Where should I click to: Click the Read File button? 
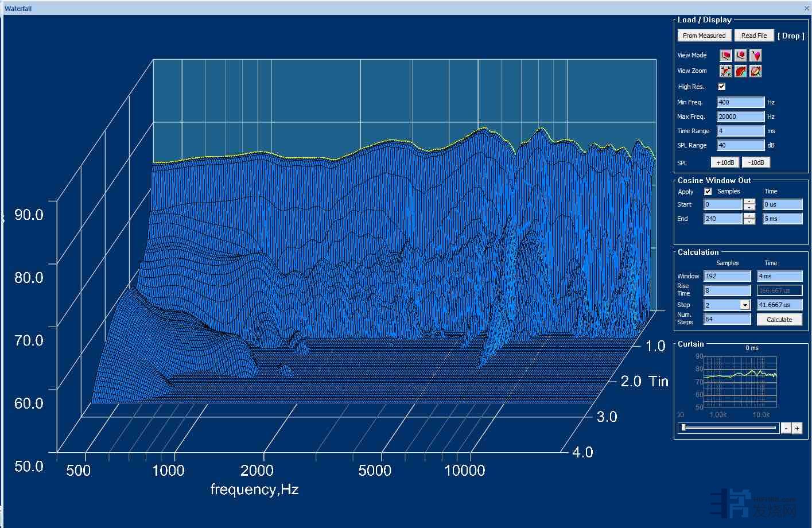[x=753, y=36]
